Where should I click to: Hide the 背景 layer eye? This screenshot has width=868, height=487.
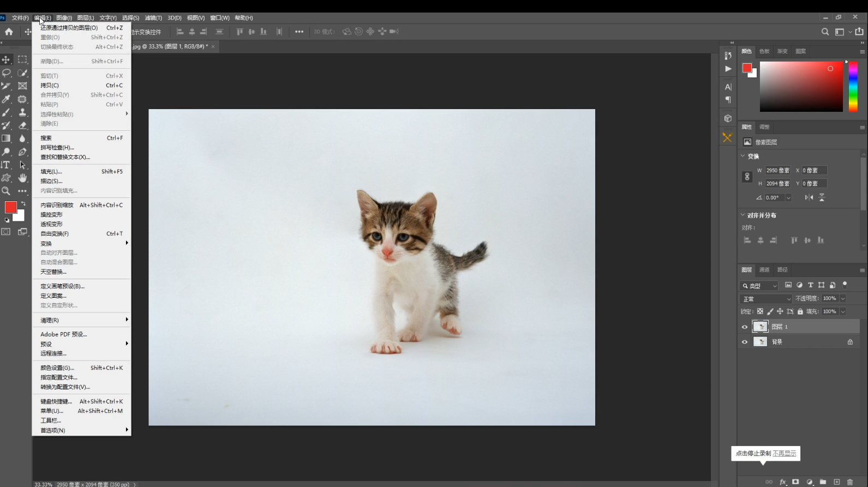click(745, 342)
